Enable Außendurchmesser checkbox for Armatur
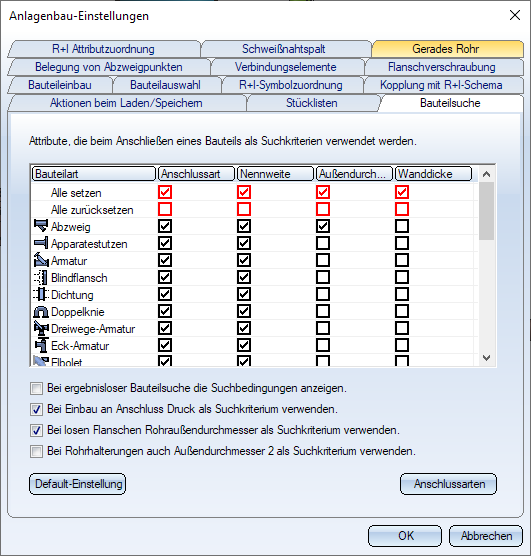The height and width of the screenshot is (556, 531). [x=323, y=260]
